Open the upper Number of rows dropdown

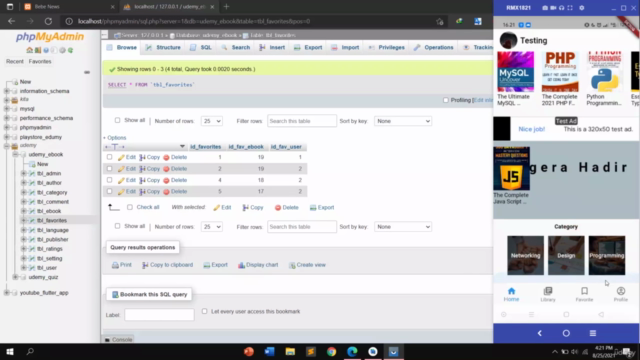212,121
